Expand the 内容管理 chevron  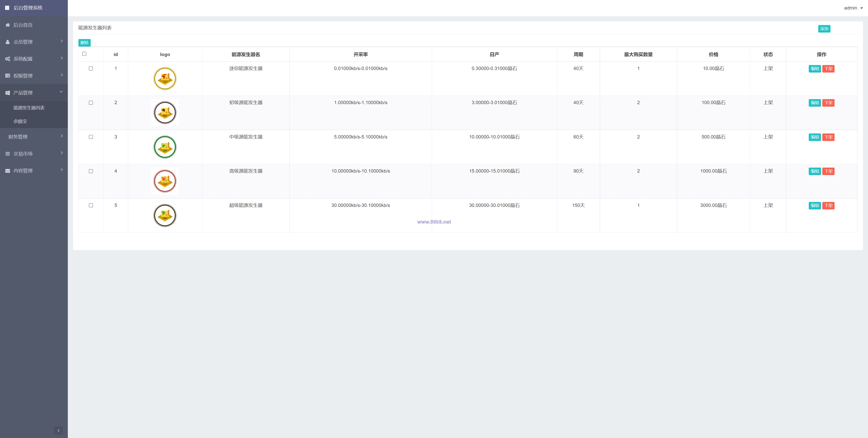tap(62, 170)
